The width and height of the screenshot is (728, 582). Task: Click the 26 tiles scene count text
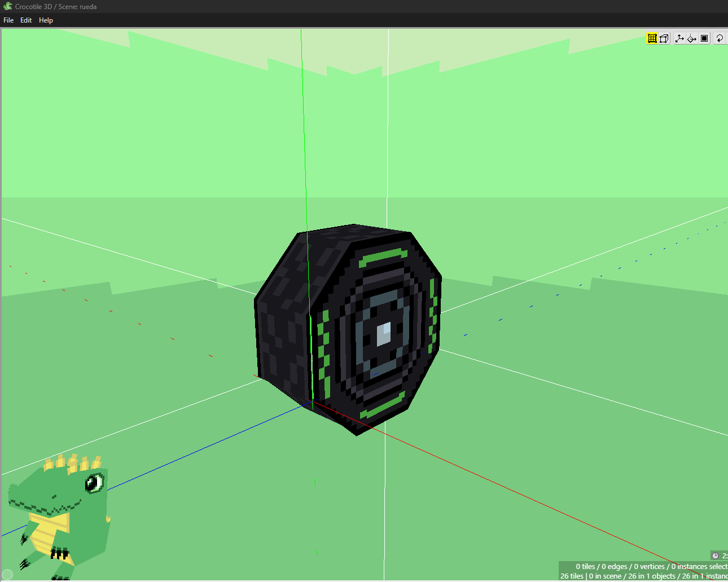click(572, 576)
